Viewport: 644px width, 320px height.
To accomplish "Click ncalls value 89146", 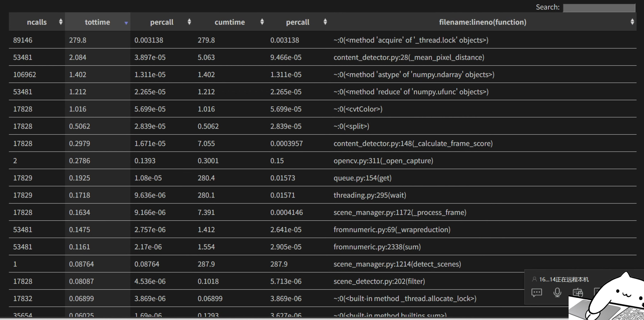I will click(23, 40).
